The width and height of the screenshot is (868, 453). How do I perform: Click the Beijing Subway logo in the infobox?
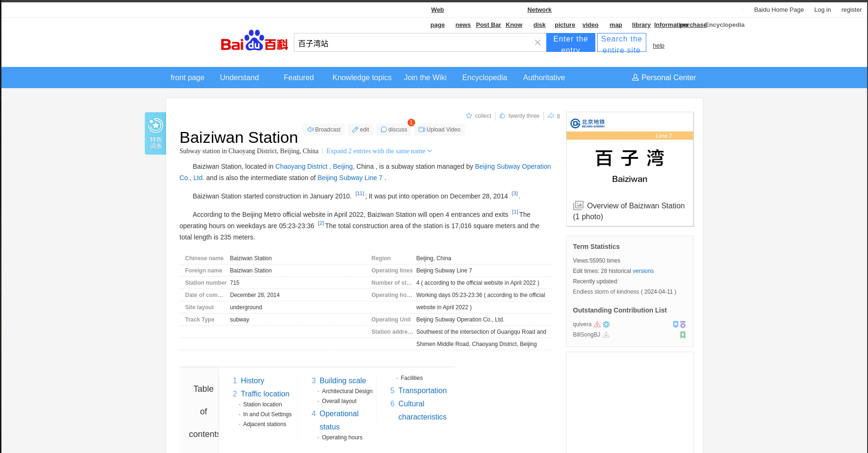coord(588,124)
